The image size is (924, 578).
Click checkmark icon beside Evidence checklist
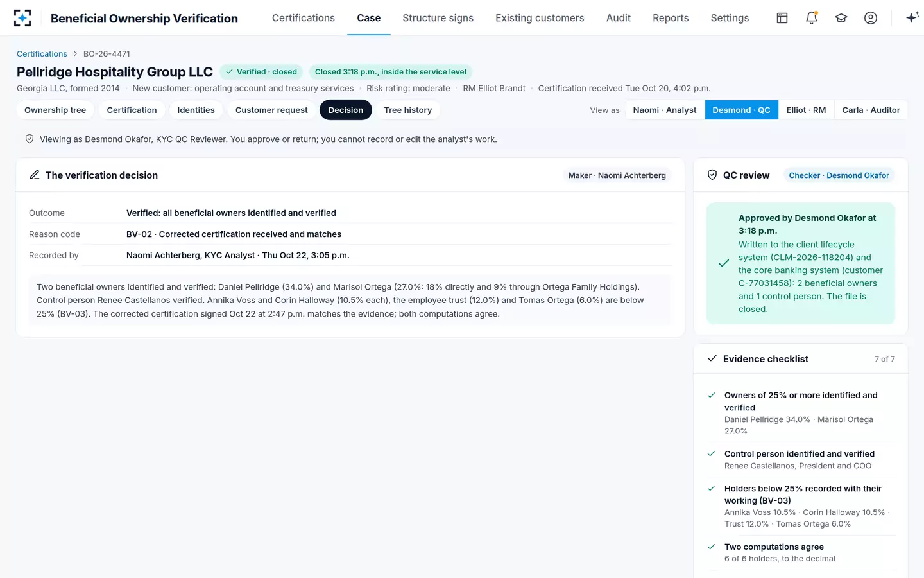712,358
